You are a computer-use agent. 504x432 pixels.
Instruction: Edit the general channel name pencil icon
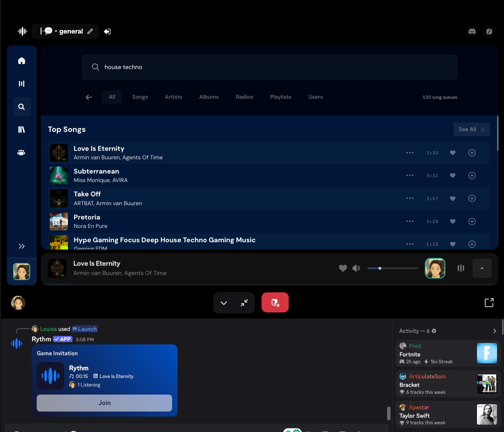(90, 31)
